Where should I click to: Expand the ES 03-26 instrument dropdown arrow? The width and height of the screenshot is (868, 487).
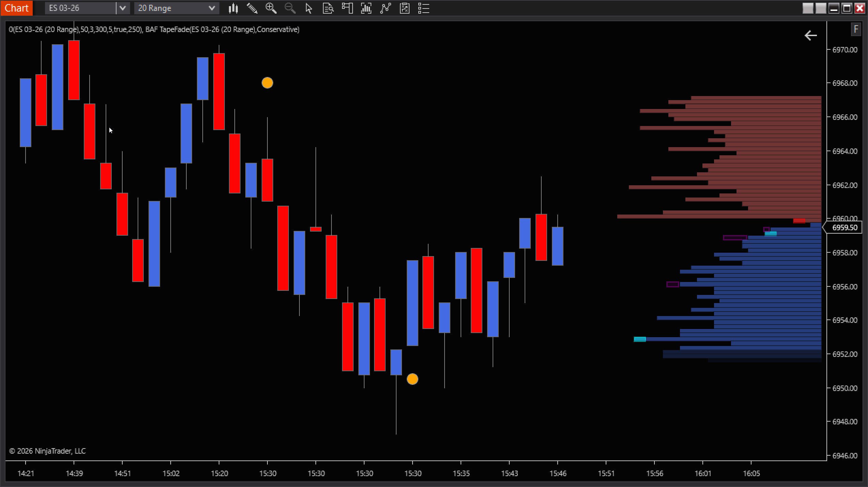click(123, 8)
